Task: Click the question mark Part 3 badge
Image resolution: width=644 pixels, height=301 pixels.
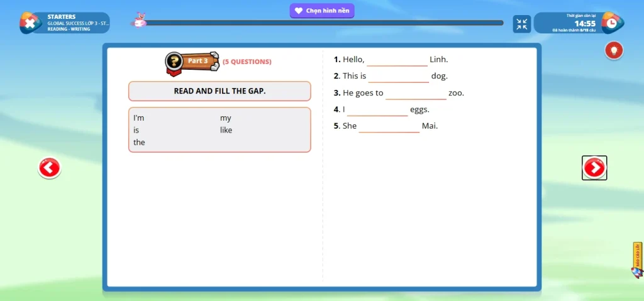Action: pyautogui.click(x=174, y=61)
